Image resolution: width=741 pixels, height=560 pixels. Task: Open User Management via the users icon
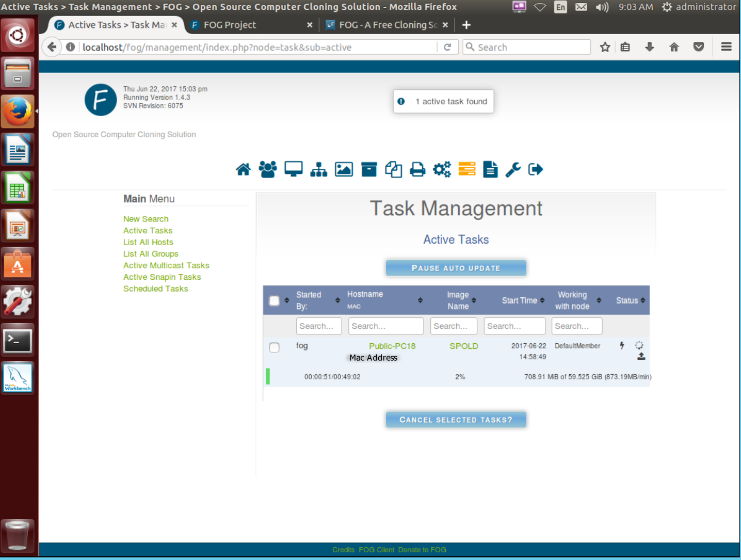(x=268, y=169)
